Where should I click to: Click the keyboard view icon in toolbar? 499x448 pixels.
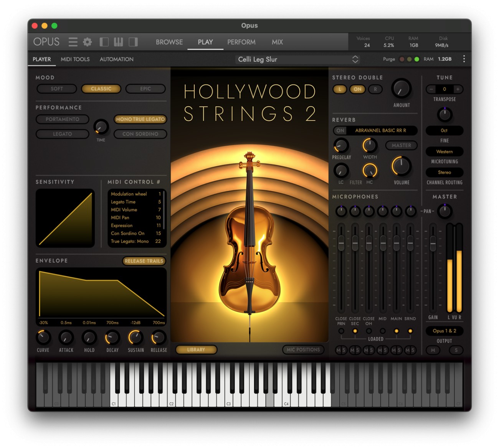click(x=118, y=42)
